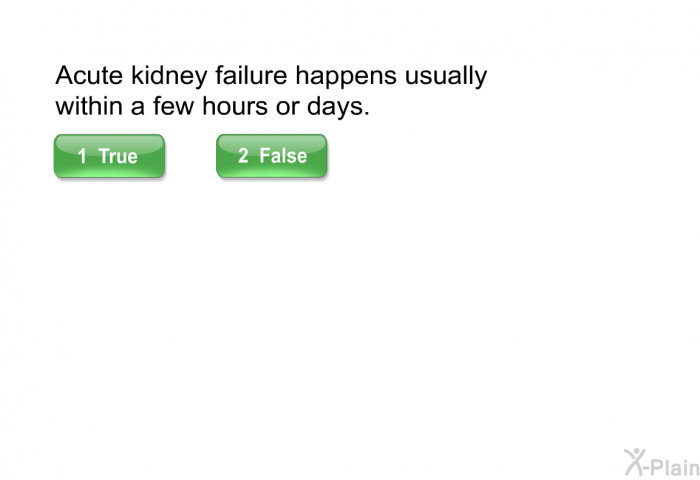Select answer option 1 True
The image size is (700, 480).
point(109,156)
